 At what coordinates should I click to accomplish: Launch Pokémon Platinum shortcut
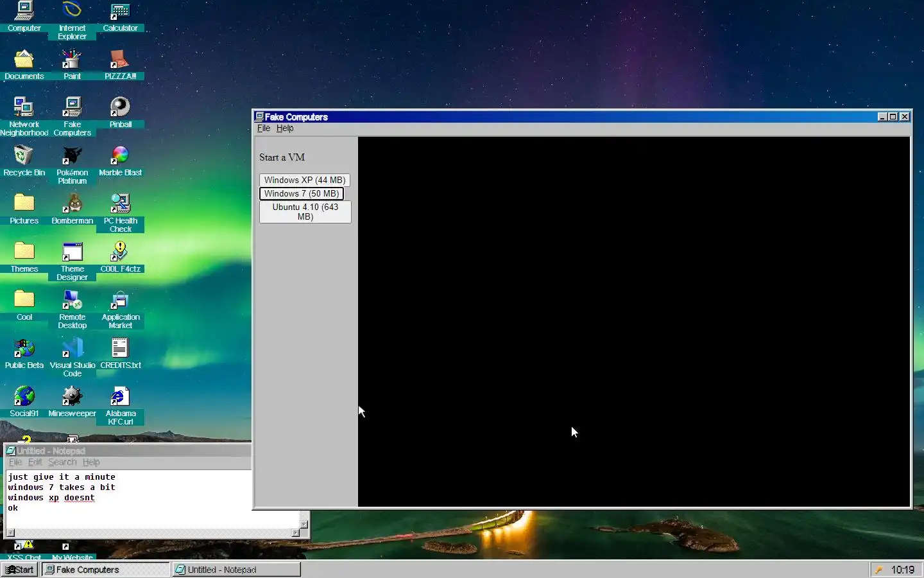(x=72, y=164)
